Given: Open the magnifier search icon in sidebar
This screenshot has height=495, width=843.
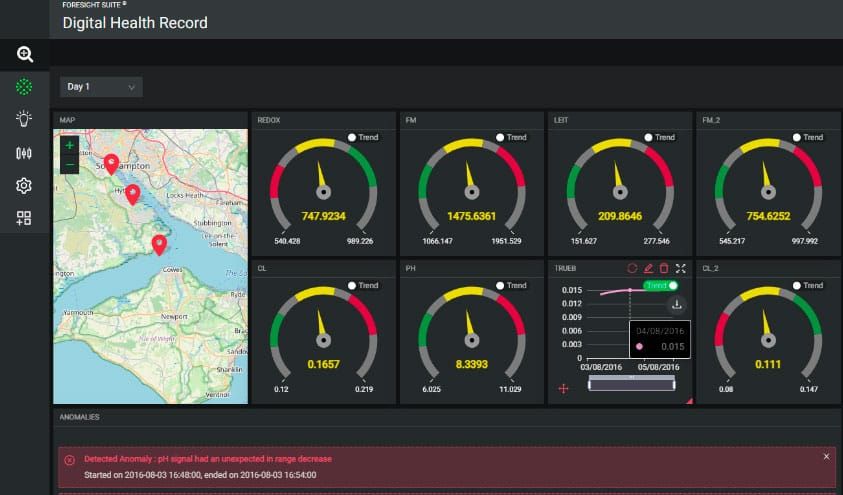Looking at the screenshot, I should pos(25,55).
